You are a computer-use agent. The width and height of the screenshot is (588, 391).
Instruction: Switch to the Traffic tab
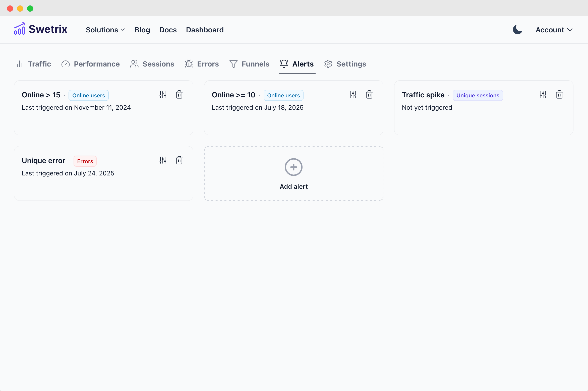34,64
